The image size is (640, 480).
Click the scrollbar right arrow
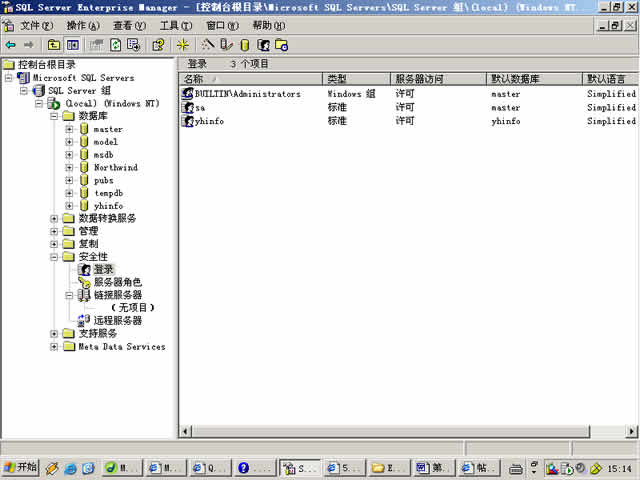pos(631,431)
